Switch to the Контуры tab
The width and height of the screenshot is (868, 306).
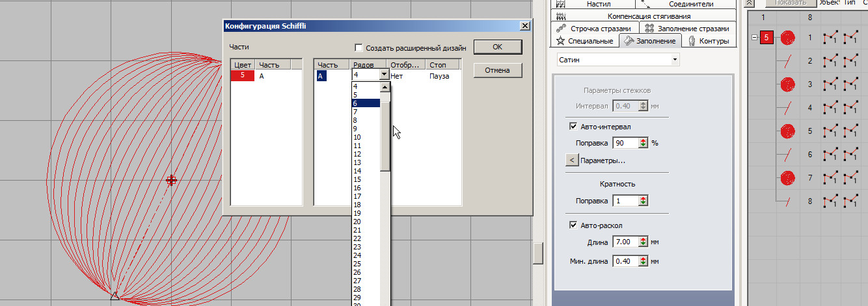(x=707, y=41)
